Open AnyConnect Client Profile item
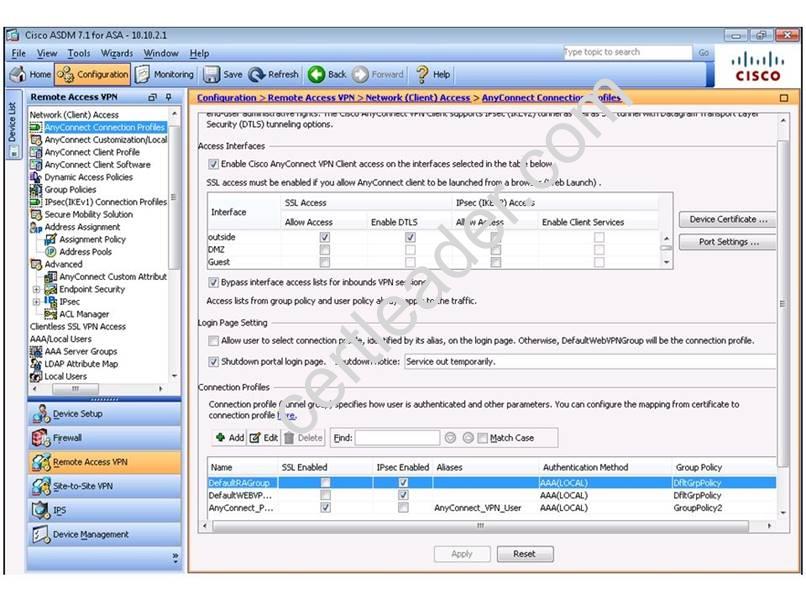The width and height of the screenshot is (806, 605). [x=92, y=152]
